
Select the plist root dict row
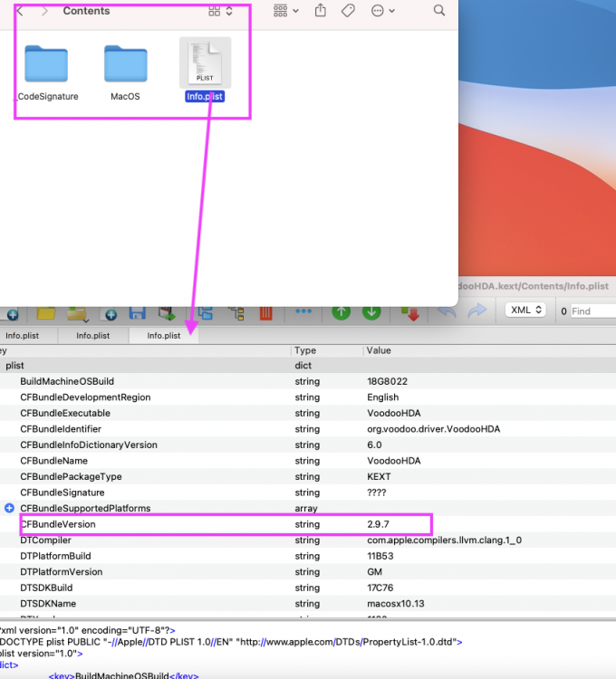coord(308,366)
